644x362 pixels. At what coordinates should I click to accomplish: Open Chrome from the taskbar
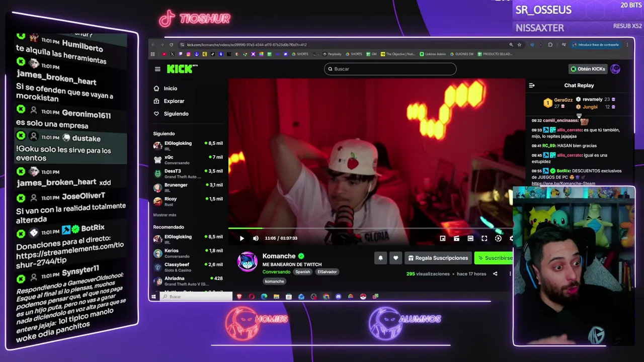[x=326, y=297]
